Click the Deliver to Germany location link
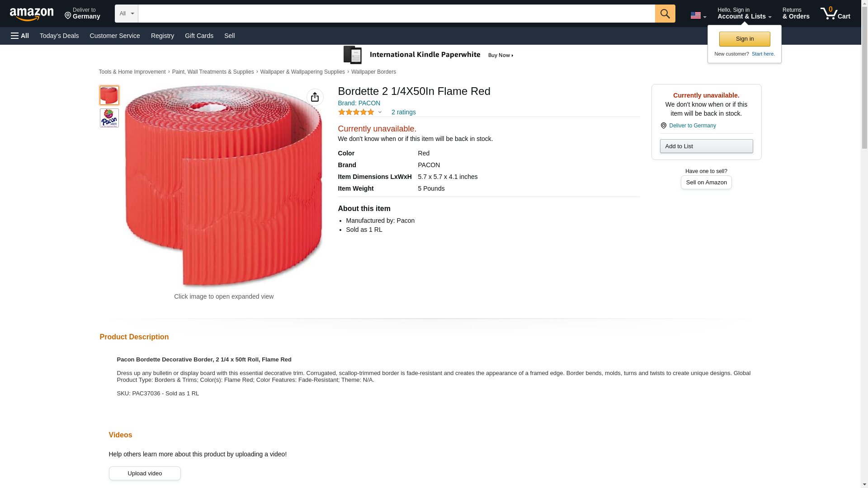The height and width of the screenshot is (488, 868). point(692,126)
